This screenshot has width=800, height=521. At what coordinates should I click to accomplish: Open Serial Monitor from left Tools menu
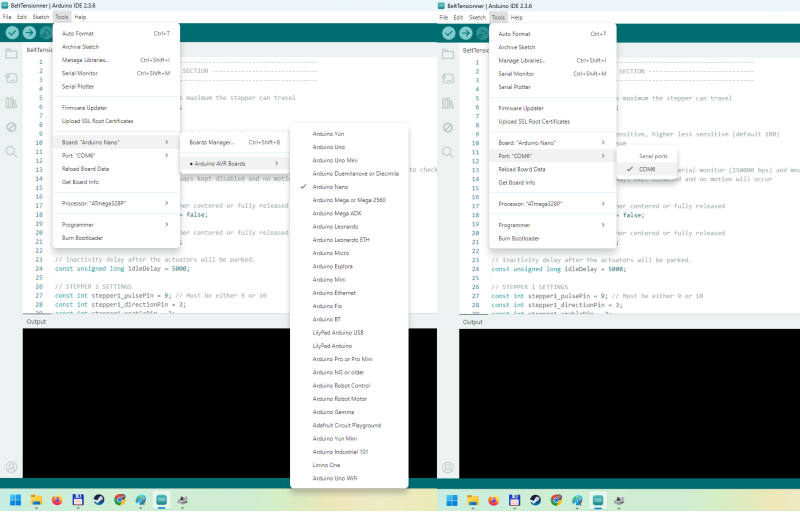tap(116, 73)
